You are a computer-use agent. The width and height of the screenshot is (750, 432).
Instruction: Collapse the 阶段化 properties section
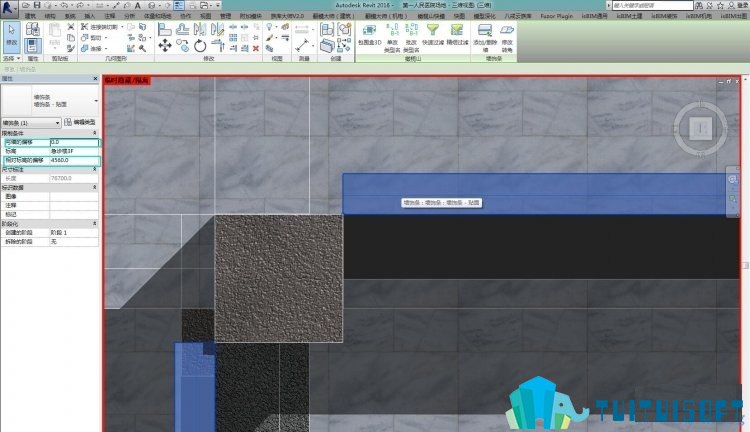point(95,223)
